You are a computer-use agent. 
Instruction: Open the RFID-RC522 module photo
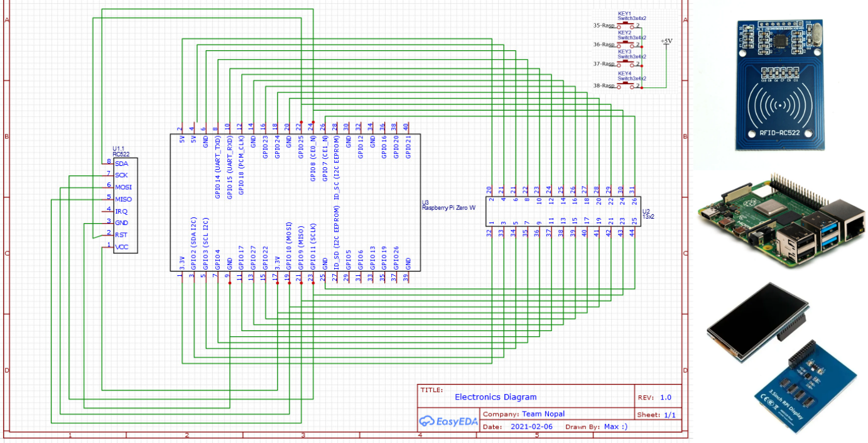pos(779,84)
